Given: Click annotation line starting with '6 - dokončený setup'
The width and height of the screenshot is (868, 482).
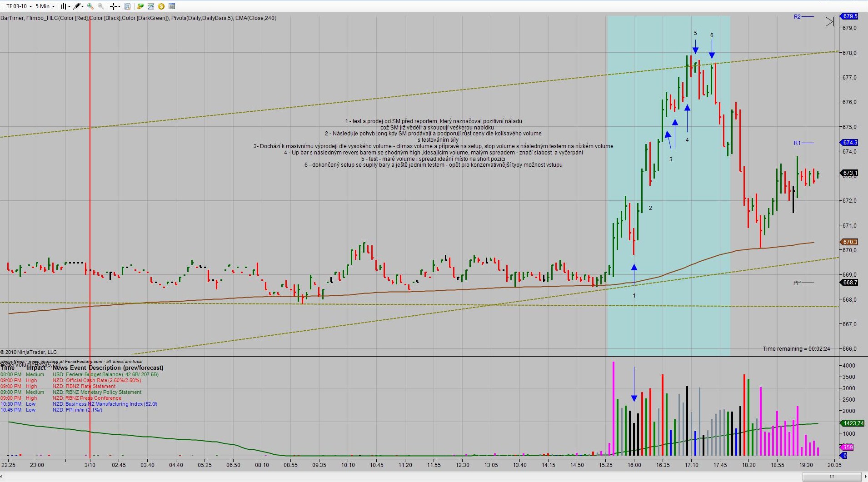Looking at the screenshot, I should [x=434, y=165].
